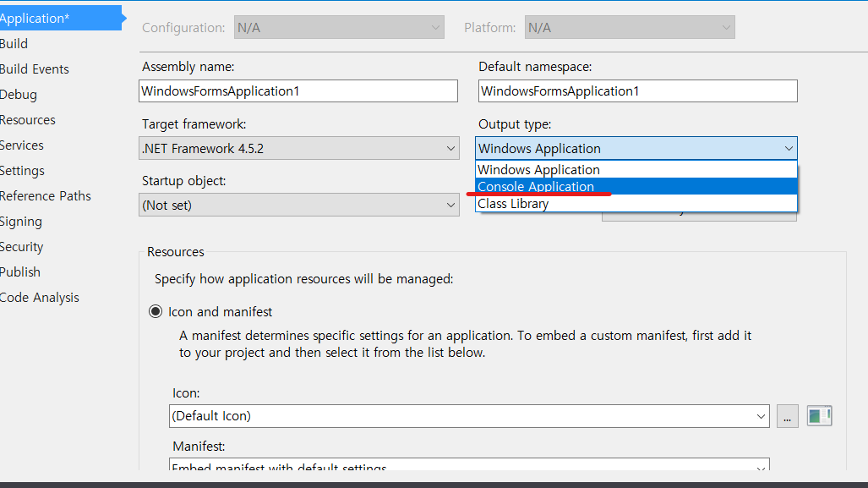This screenshot has height=488, width=868.
Task: Open the Platform N/A dropdown
Action: [x=630, y=28]
